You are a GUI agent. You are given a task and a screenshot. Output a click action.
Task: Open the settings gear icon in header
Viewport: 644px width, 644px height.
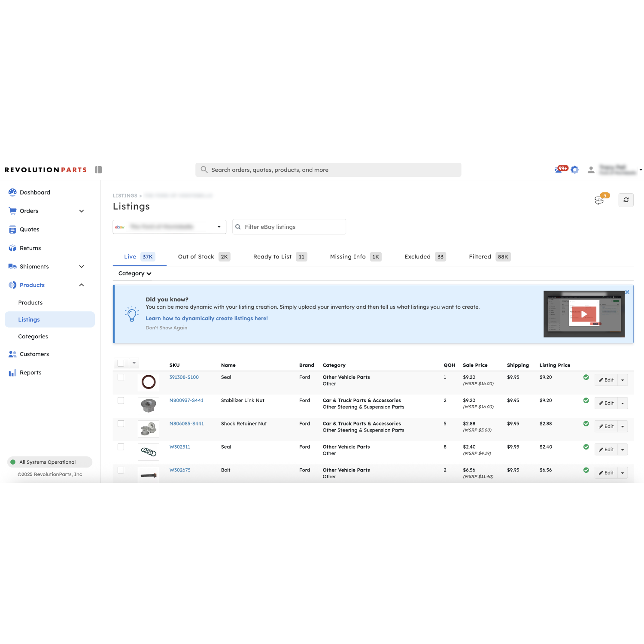[575, 170]
